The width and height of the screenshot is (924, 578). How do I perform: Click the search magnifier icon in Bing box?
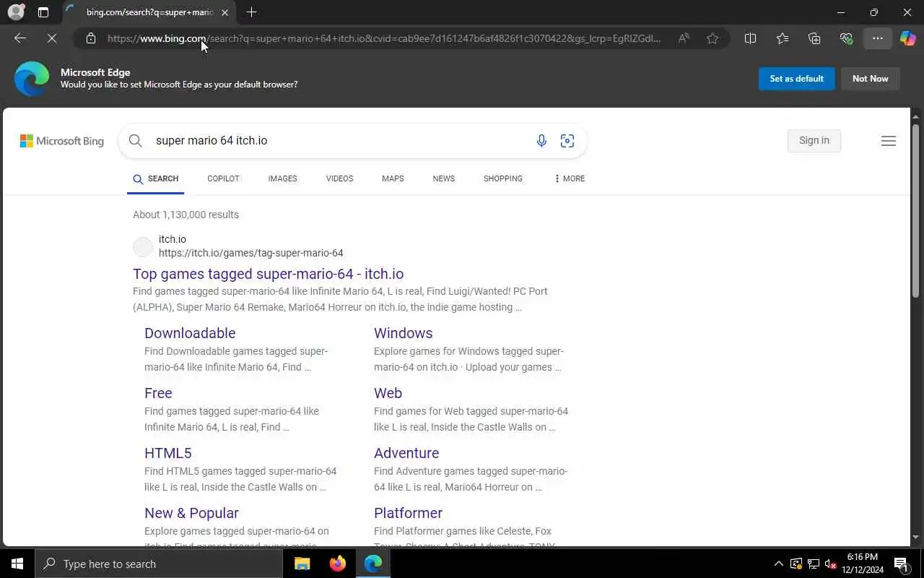136,140
